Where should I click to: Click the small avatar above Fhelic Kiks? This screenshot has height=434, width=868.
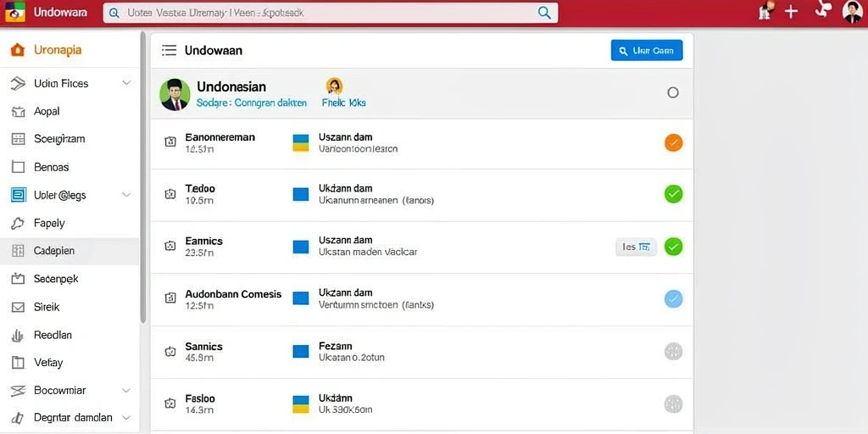[334, 86]
